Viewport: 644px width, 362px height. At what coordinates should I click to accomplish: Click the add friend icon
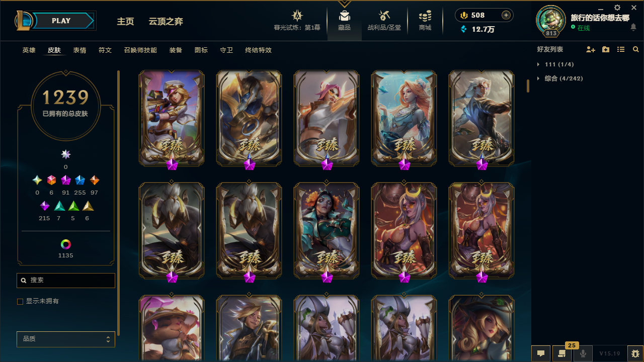point(591,50)
